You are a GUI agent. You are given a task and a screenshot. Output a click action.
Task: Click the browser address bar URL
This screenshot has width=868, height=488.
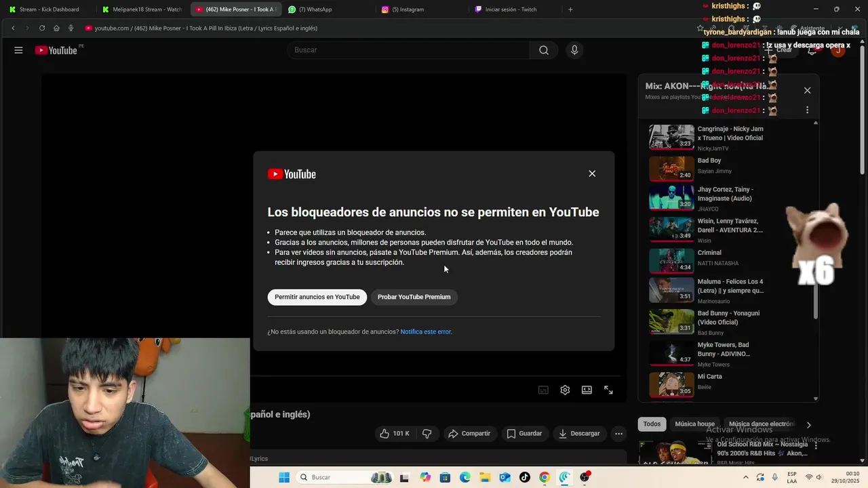pyautogui.click(x=206, y=28)
